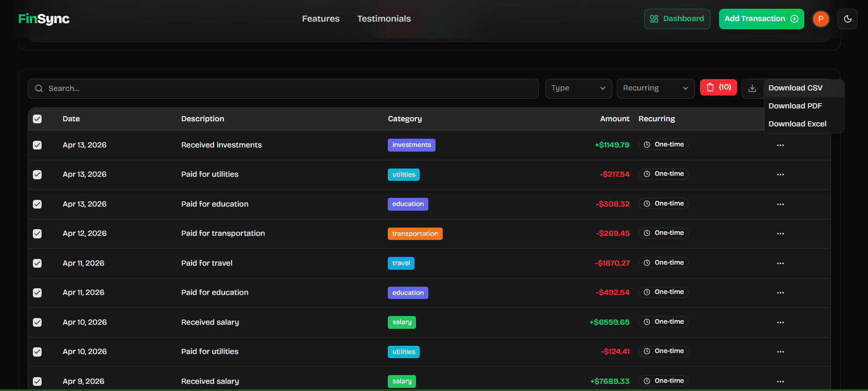Sort by the Category column header
Image resolution: width=868 pixels, height=391 pixels.
[x=405, y=119]
